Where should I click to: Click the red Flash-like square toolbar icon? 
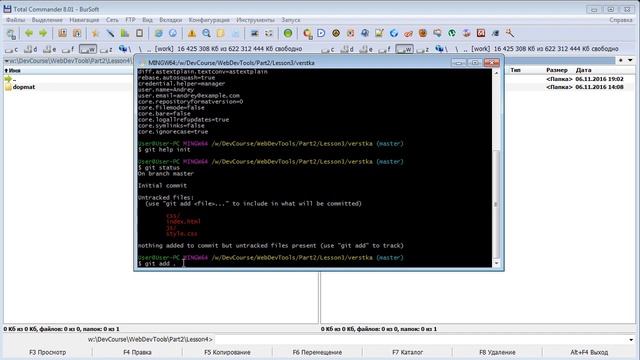(x=481, y=33)
